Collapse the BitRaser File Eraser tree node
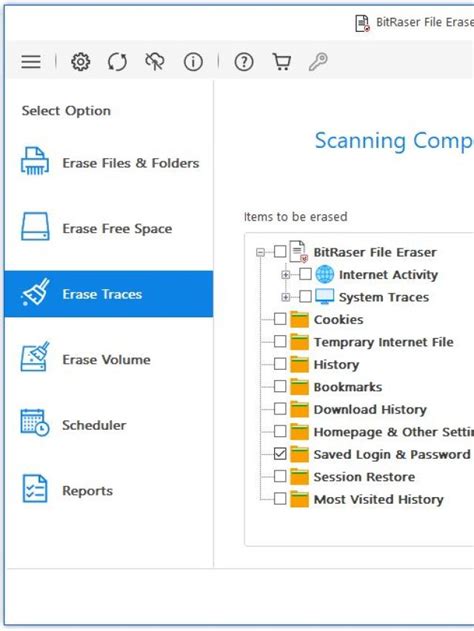474x631 pixels. [260, 252]
